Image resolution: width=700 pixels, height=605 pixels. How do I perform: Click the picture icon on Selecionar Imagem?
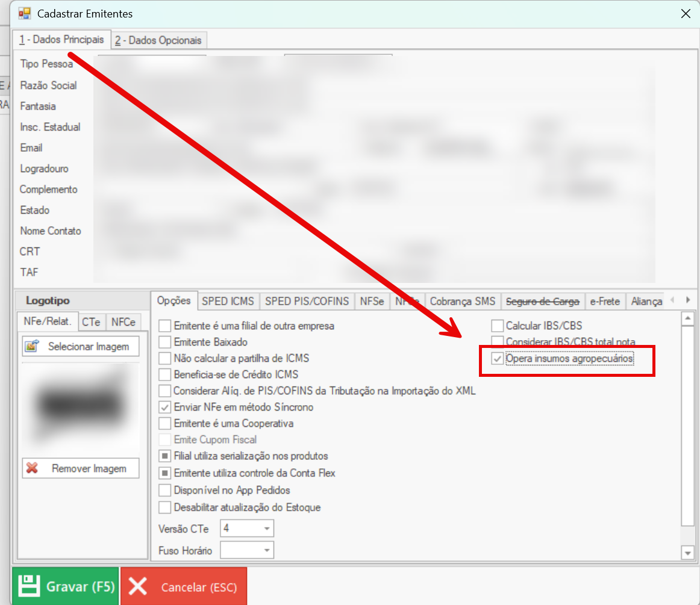click(32, 346)
